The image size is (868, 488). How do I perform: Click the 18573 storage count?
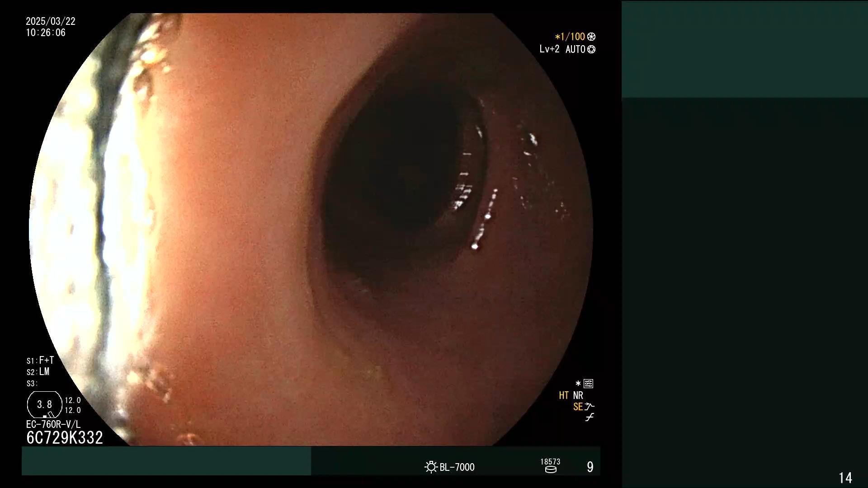point(550,462)
